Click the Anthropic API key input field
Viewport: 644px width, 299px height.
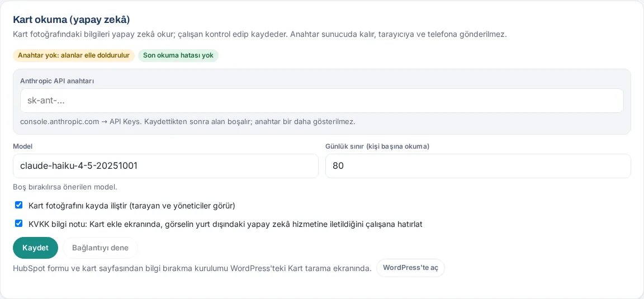coord(321,101)
